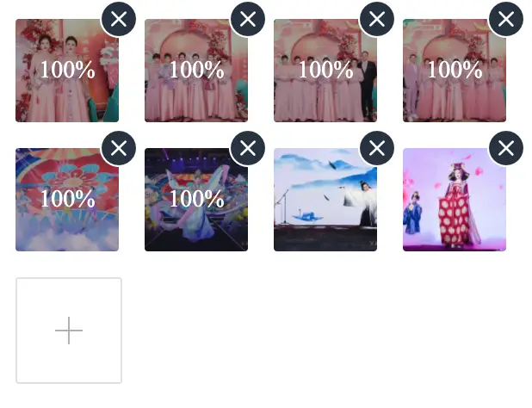The width and height of the screenshot is (532, 408).
Task: Select the blue ink landscape thumbnail
Action: (325, 200)
